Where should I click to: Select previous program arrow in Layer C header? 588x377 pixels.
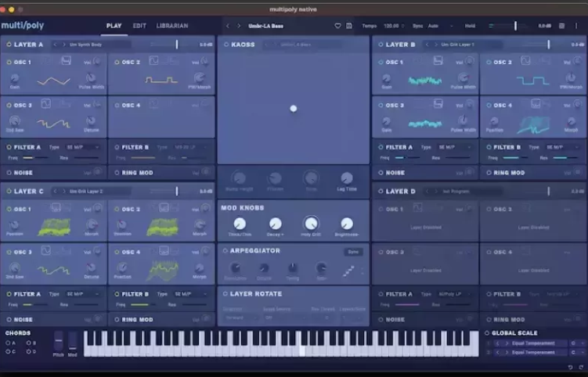coord(55,191)
